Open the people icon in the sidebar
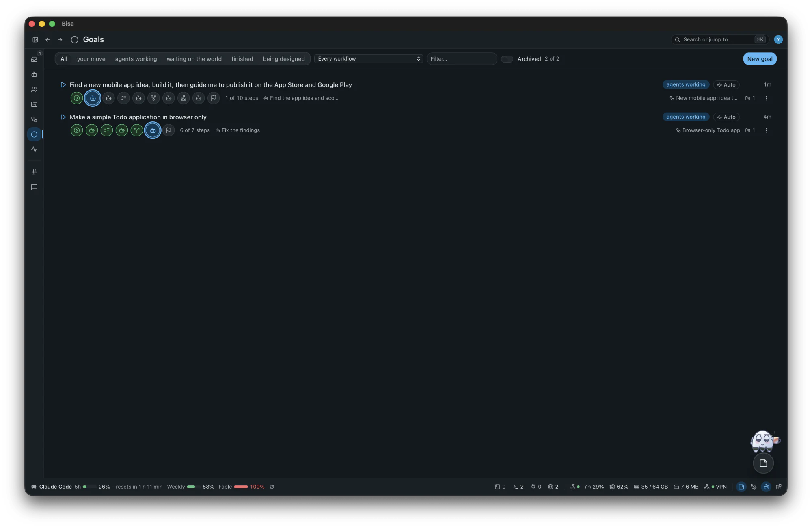812x528 pixels. click(x=34, y=89)
